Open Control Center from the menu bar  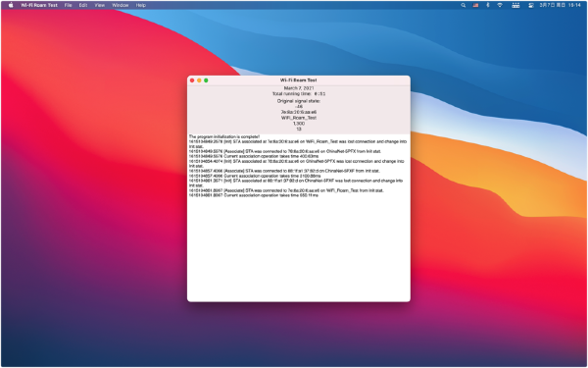(x=531, y=5)
